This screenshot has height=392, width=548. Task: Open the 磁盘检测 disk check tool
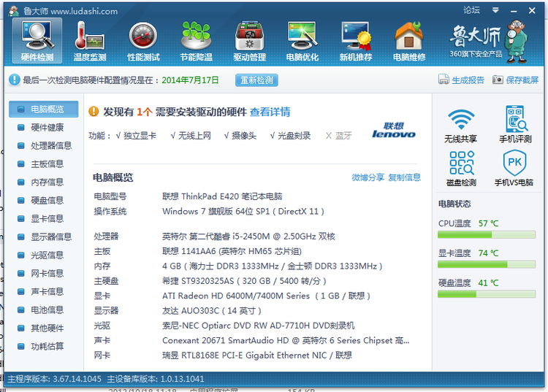pos(461,169)
